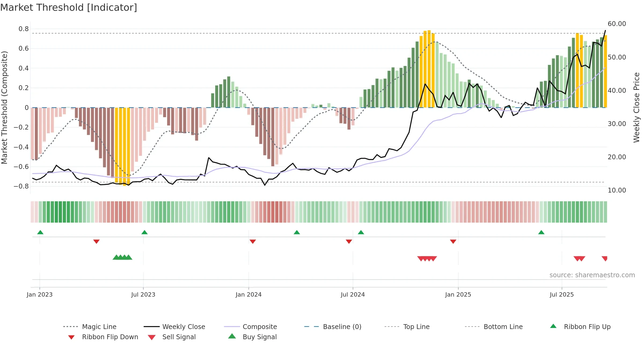Click the 0.4 composite axis tick
This screenshot has height=362, width=644.
pyautogui.click(x=24, y=68)
